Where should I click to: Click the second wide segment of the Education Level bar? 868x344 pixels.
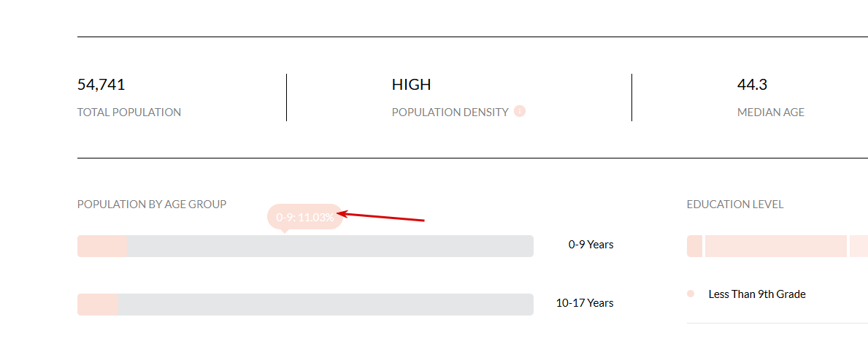[x=775, y=246]
